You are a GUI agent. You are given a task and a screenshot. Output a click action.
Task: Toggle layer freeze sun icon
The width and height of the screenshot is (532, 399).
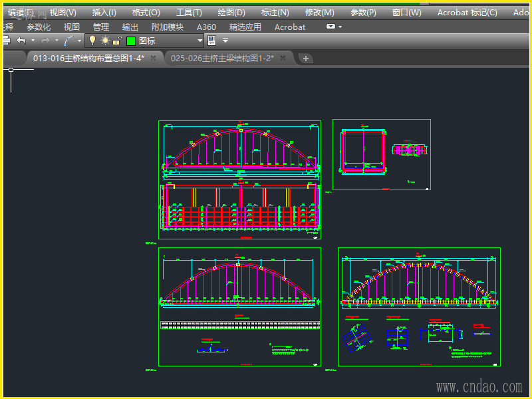[x=104, y=41]
